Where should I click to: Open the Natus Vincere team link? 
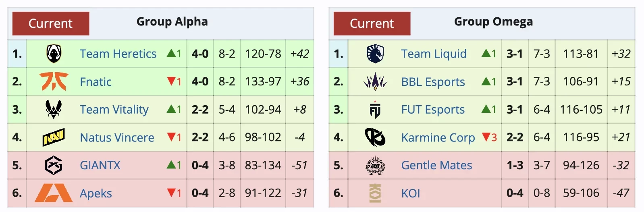(x=117, y=137)
